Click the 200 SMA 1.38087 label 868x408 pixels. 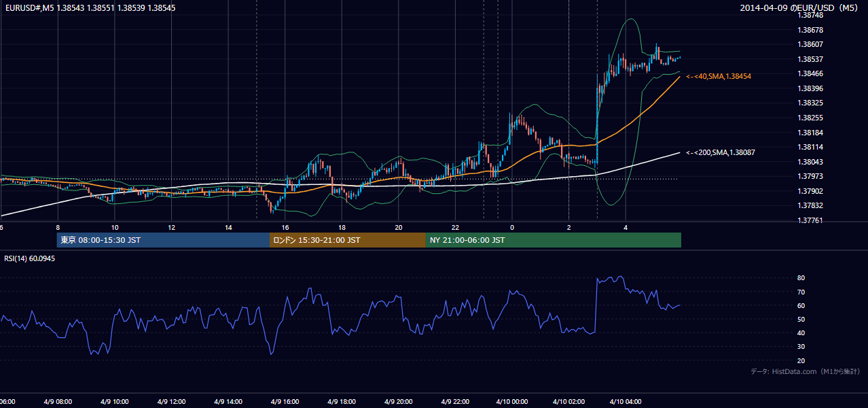click(721, 153)
